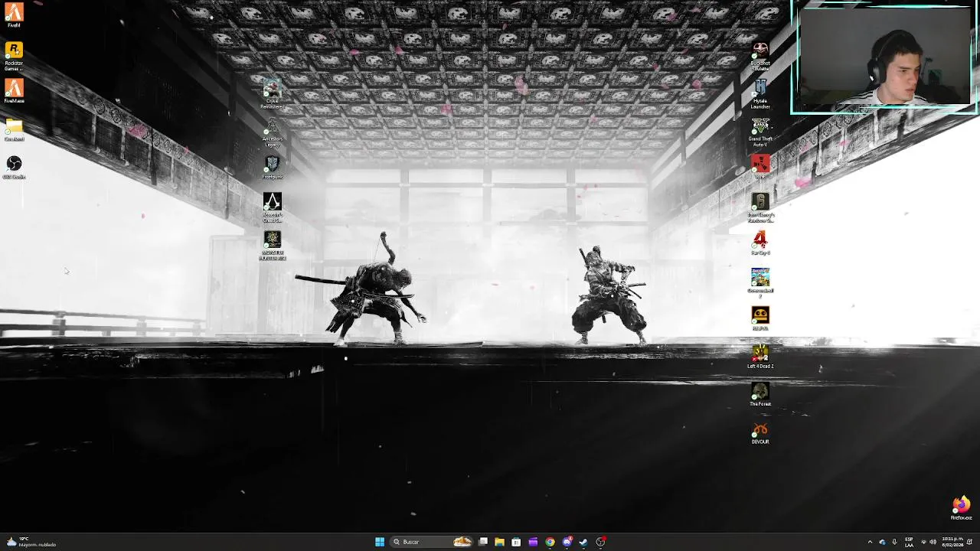Open the Windows Start menu
This screenshot has width=980, height=551.
[380, 542]
